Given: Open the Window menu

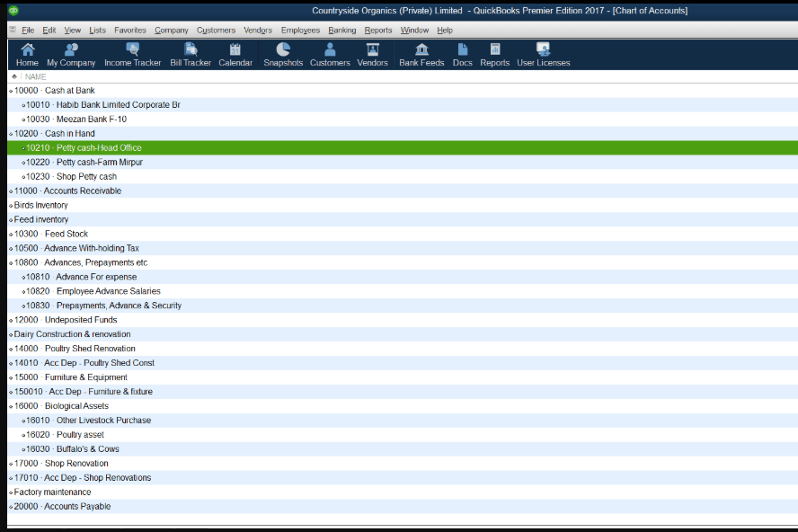Looking at the screenshot, I should 414,30.
